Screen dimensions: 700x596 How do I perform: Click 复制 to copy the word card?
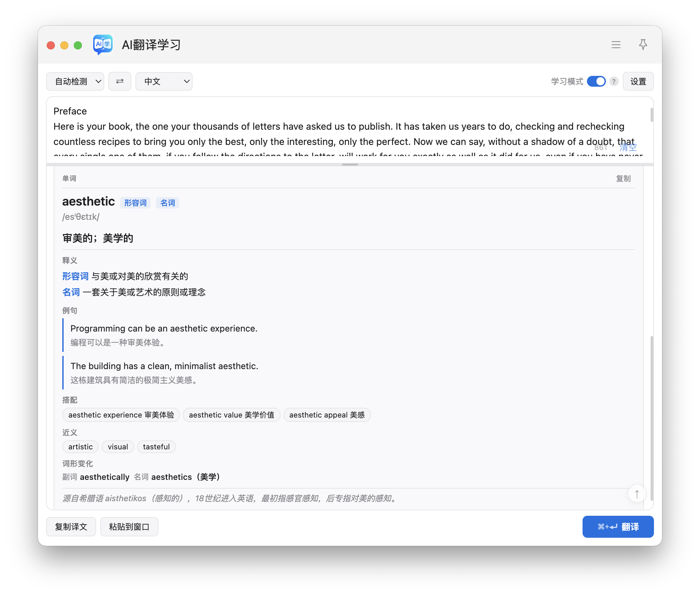click(x=623, y=178)
